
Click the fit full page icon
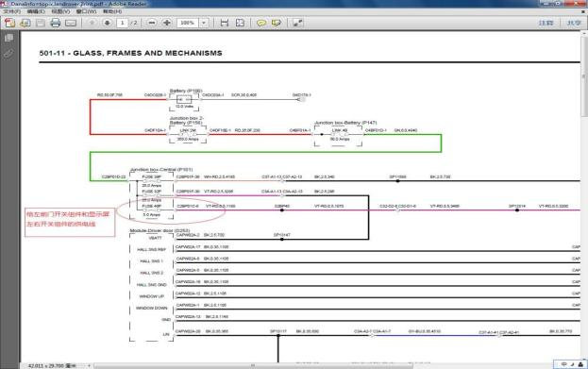240,23
